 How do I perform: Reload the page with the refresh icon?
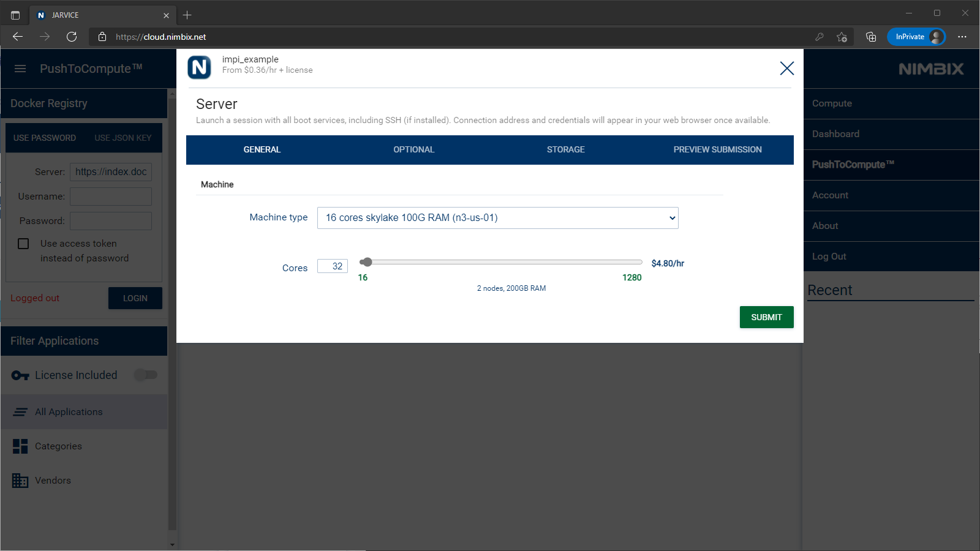[72, 37]
